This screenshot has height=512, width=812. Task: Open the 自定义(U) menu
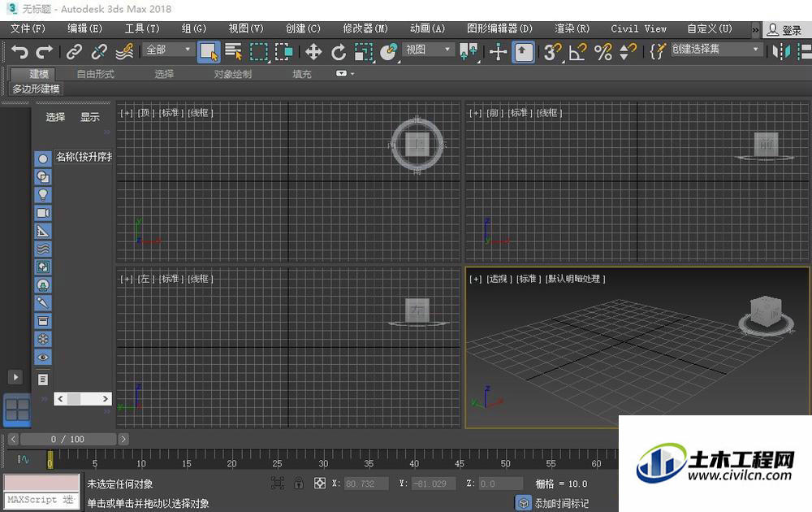click(x=710, y=28)
